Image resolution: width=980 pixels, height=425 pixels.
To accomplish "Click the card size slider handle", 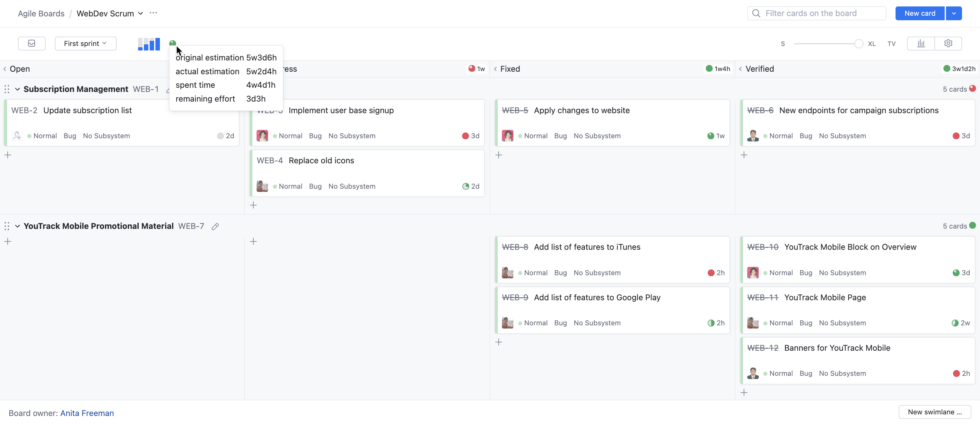I will tap(858, 44).
